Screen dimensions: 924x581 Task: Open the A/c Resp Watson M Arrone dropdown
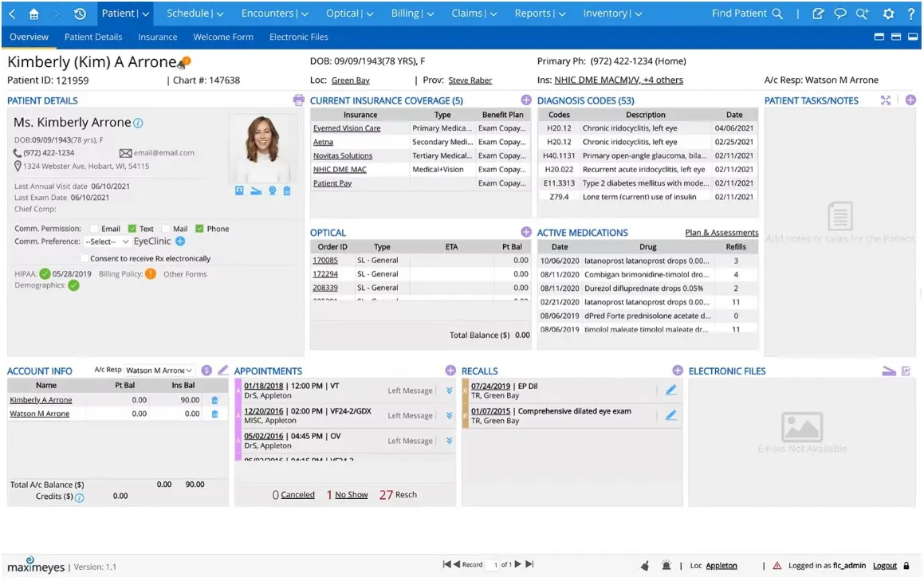pyautogui.click(x=159, y=370)
